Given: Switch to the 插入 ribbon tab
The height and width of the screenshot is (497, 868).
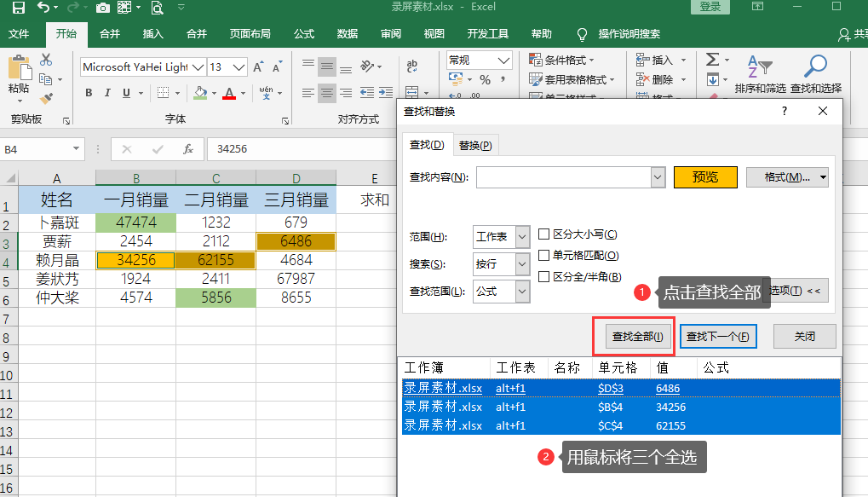Looking at the screenshot, I should tap(152, 34).
